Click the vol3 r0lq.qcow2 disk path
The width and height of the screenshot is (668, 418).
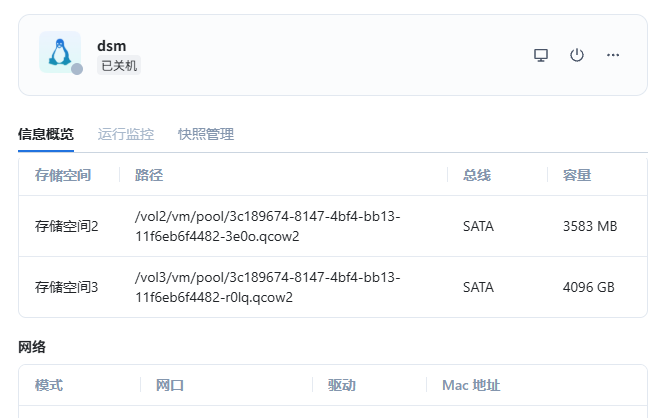[267, 287]
